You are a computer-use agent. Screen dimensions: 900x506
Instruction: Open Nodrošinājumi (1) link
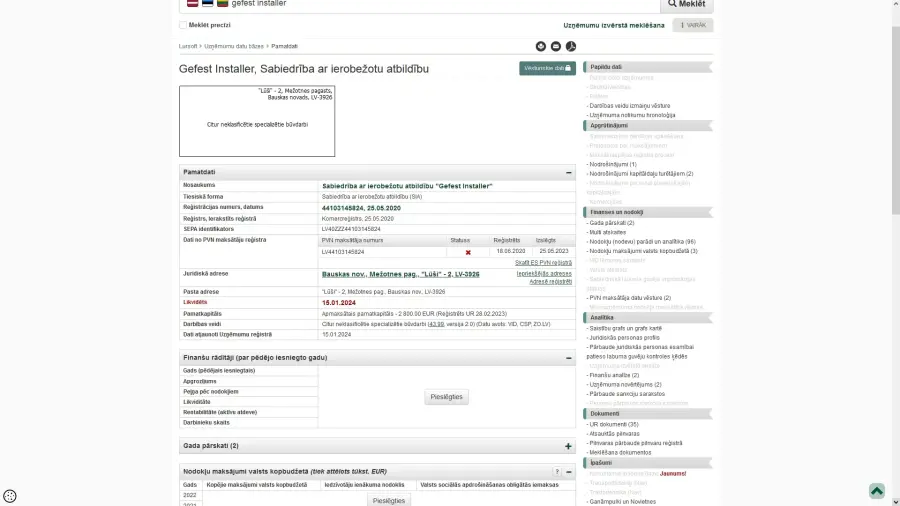(x=612, y=165)
